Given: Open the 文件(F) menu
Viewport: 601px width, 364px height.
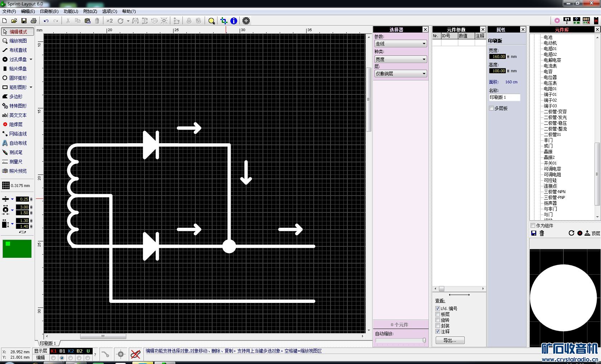Looking at the screenshot, I should [9, 11].
